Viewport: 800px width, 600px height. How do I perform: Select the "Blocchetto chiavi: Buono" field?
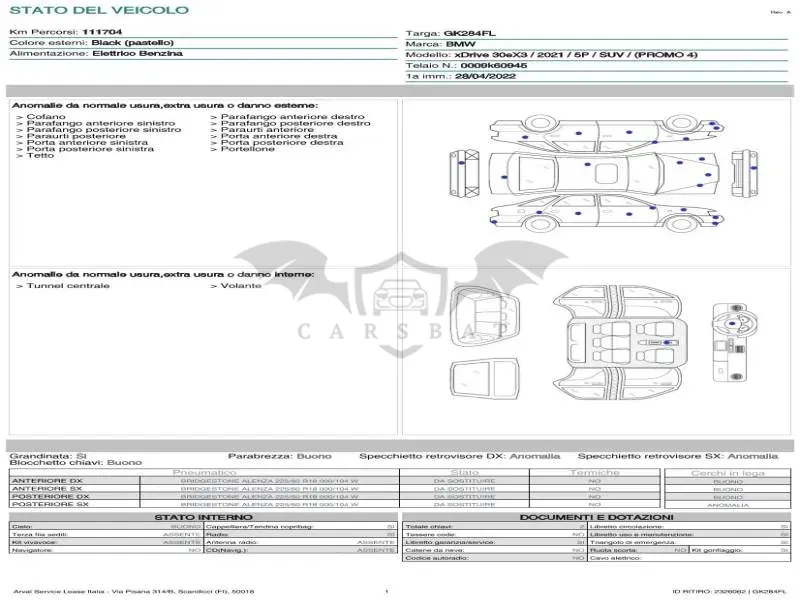(x=76, y=463)
